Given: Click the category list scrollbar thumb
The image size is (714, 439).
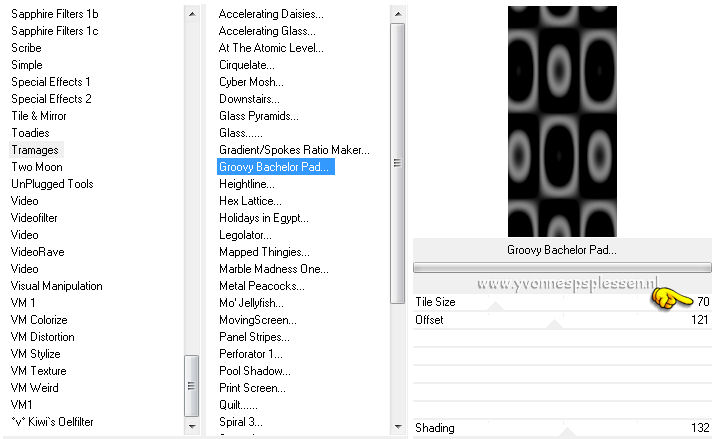Looking at the screenshot, I should pyautogui.click(x=192, y=386).
